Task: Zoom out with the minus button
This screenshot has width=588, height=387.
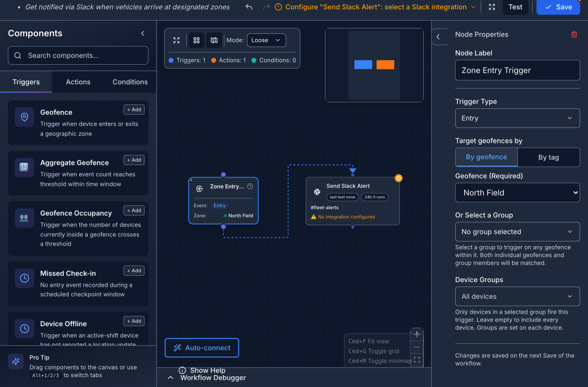Action: [x=417, y=347]
